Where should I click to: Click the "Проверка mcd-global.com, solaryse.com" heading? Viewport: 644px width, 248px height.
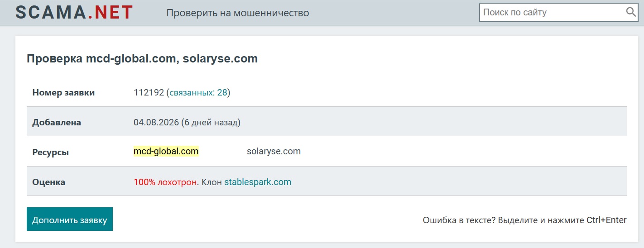click(142, 59)
